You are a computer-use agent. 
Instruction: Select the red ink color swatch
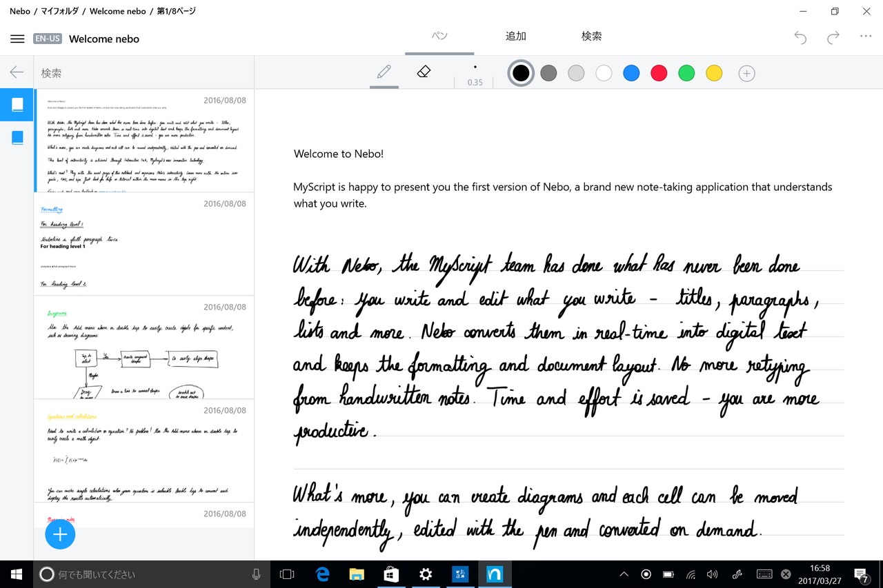coord(659,72)
